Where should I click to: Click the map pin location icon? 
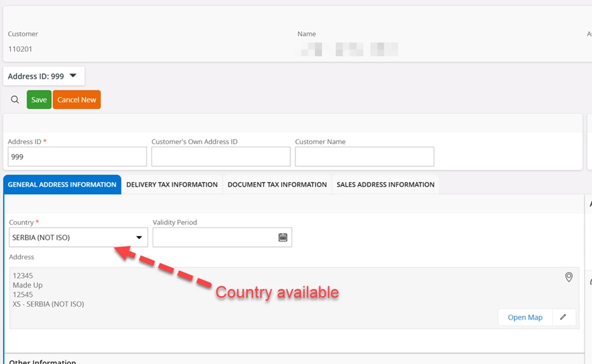point(569,277)
